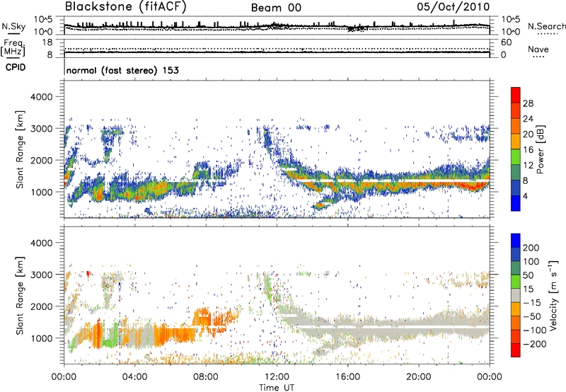
Task: Click the 2000 tick of the power panel
Action: click(x=42, y=160)
